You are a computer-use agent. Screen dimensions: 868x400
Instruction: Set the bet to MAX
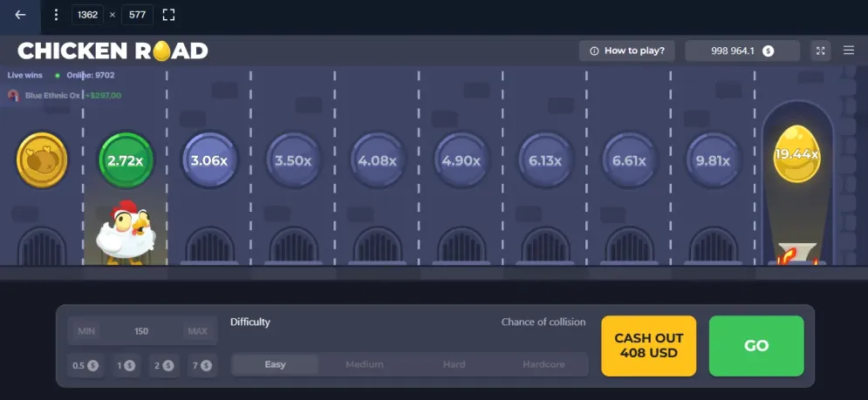click(198, 331)
